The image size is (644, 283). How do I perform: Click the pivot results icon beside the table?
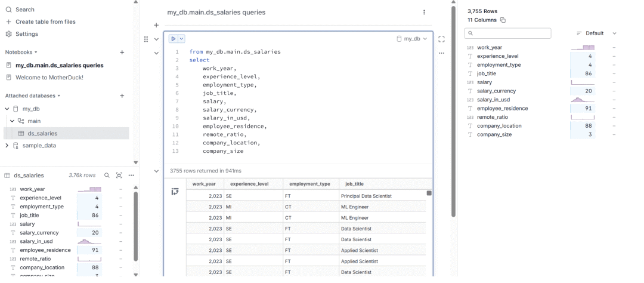pos(175,192)
